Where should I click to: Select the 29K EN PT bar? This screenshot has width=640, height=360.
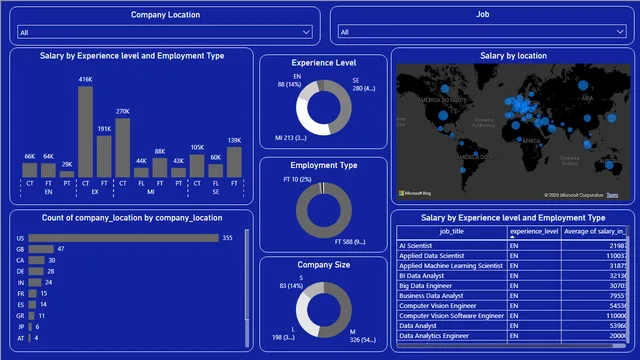(x=67, y=174)
